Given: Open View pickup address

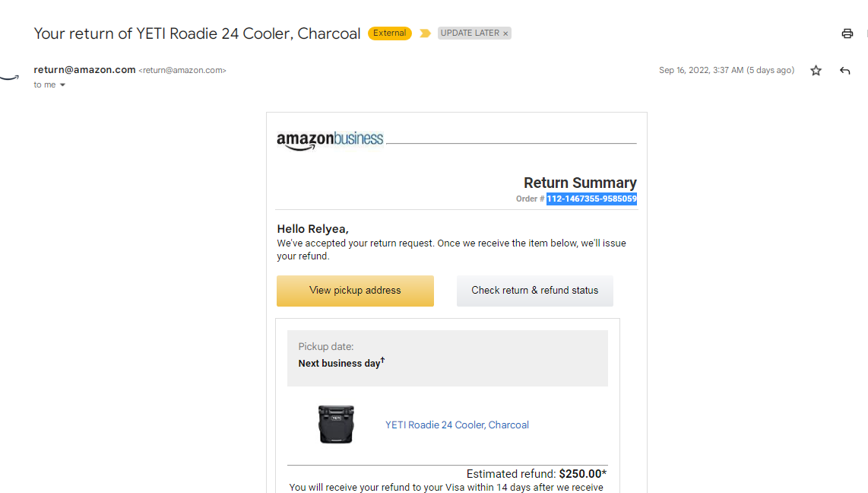Looking at the screenshot, I should tap(355, 291).
